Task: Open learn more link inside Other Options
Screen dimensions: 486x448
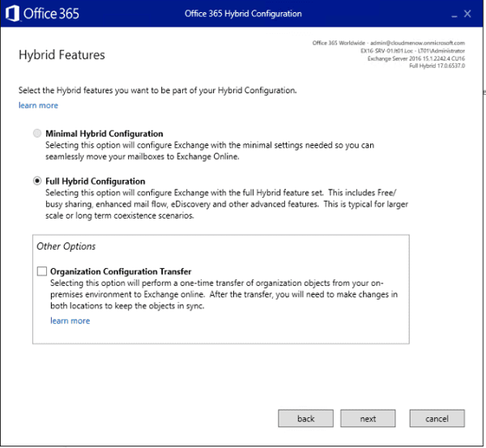Action: coord(70,321)
